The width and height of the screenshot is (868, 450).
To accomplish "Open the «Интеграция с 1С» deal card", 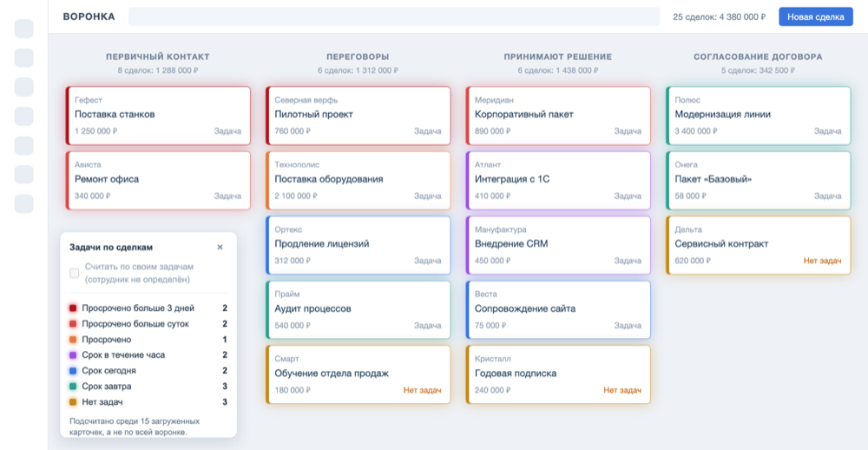I will coord(558,180).
